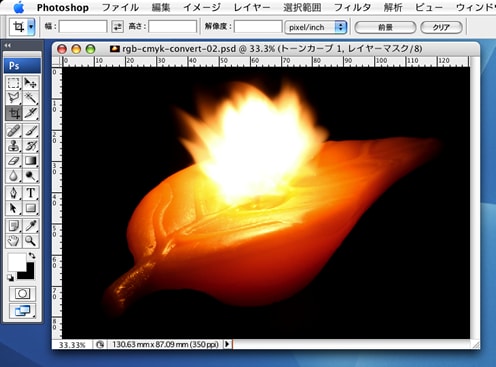Select the Move tool
Screen dimensions: 496x367
pos(31,82)
